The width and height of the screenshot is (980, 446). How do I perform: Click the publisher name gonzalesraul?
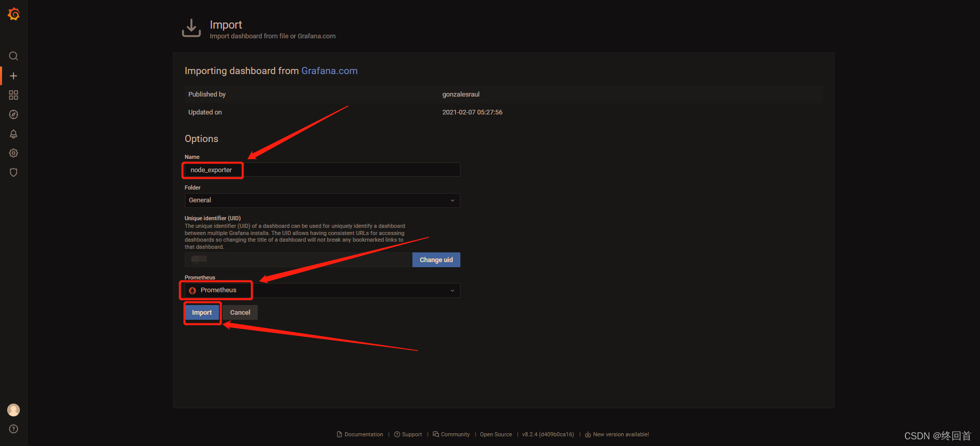(461, 95)
